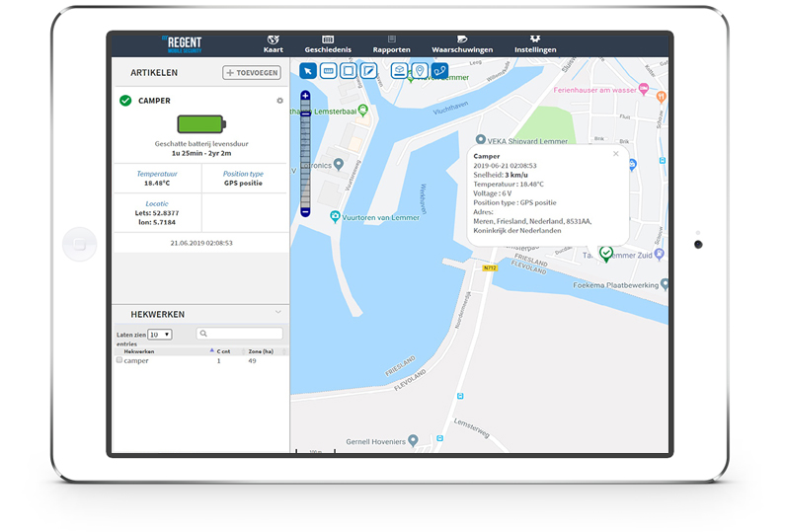Select the arrow pointer map tool
Screen dimensions: 785x532
click(x=308, y=70)
